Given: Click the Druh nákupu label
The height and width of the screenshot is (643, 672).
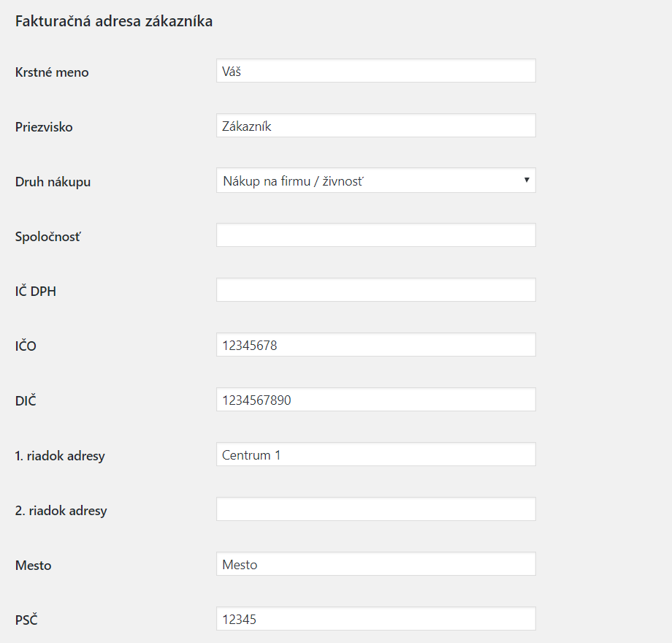Looking at the screenshot, I should [53, 182].
